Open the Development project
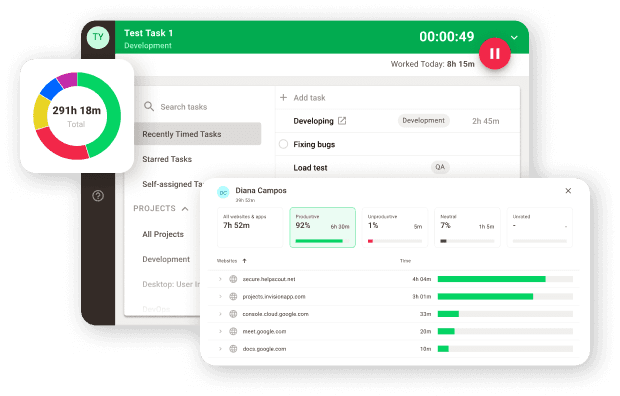 pos(166,259)
